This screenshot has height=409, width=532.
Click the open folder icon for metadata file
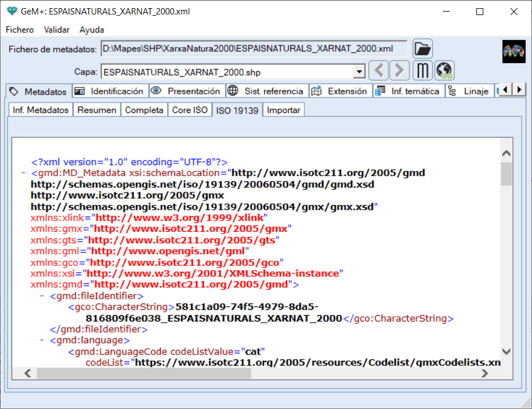tap(423, 49)
